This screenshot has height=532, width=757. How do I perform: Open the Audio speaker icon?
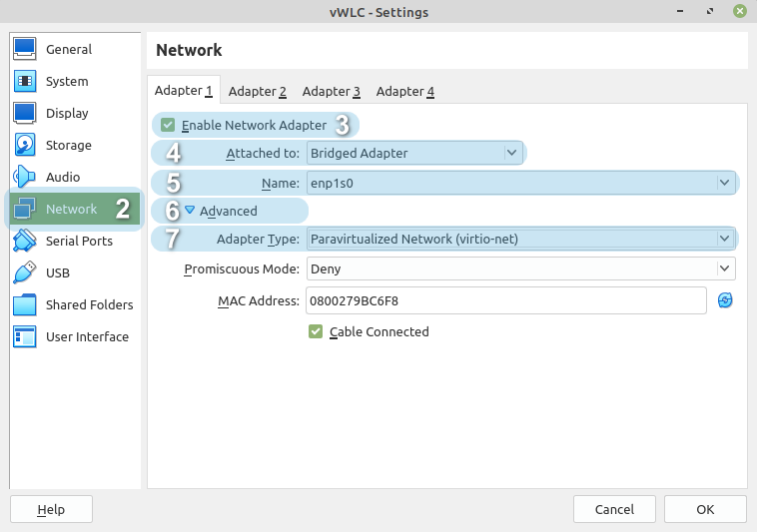(x=25, y=177)
